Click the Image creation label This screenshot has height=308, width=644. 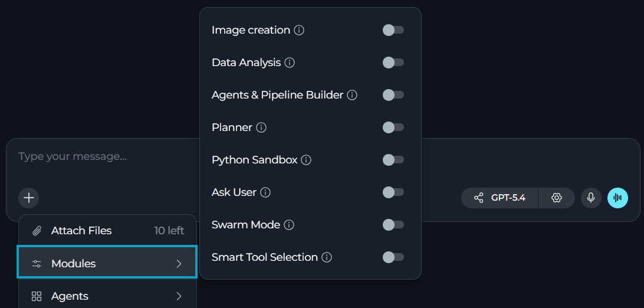[x=251, y=31]
